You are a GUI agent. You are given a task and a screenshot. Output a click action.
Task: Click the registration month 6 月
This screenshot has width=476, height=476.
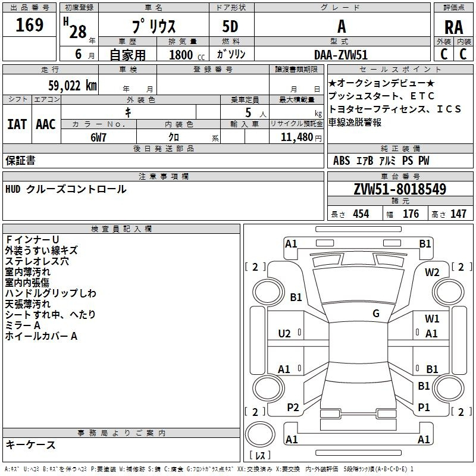tap(84, 54)
